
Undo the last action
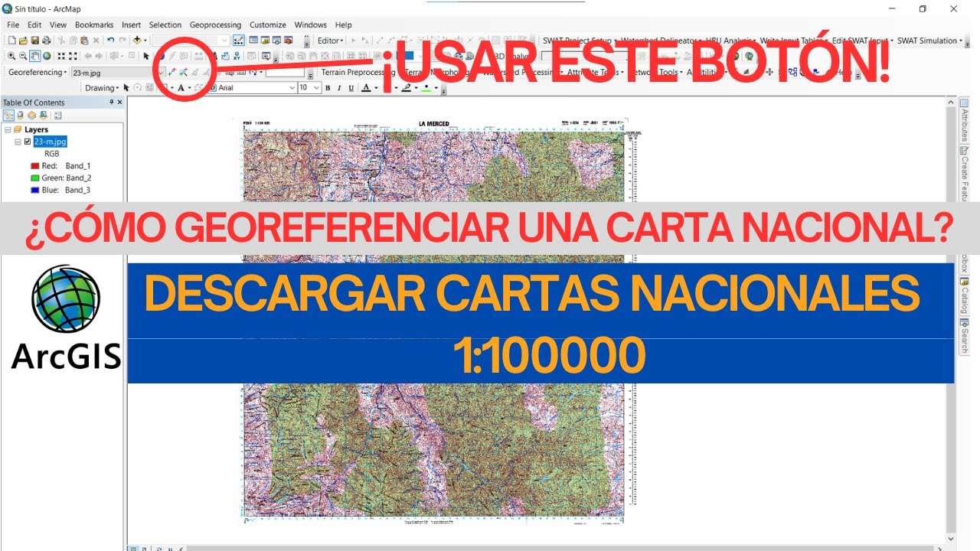pos(111,41)
